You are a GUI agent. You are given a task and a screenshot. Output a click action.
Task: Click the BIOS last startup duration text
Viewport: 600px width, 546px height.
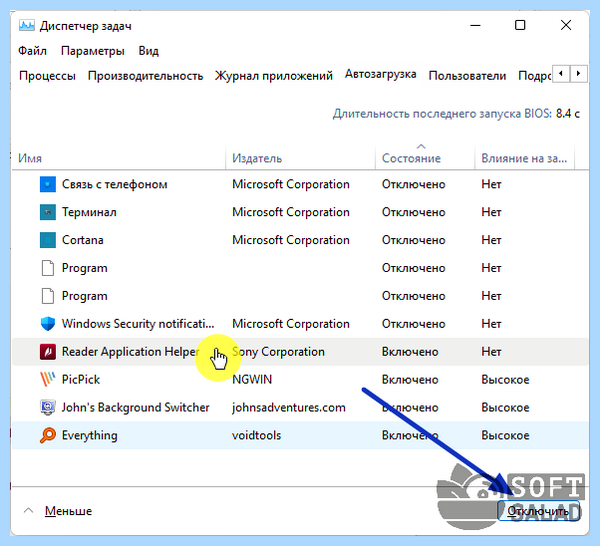[x=456, y=114]
